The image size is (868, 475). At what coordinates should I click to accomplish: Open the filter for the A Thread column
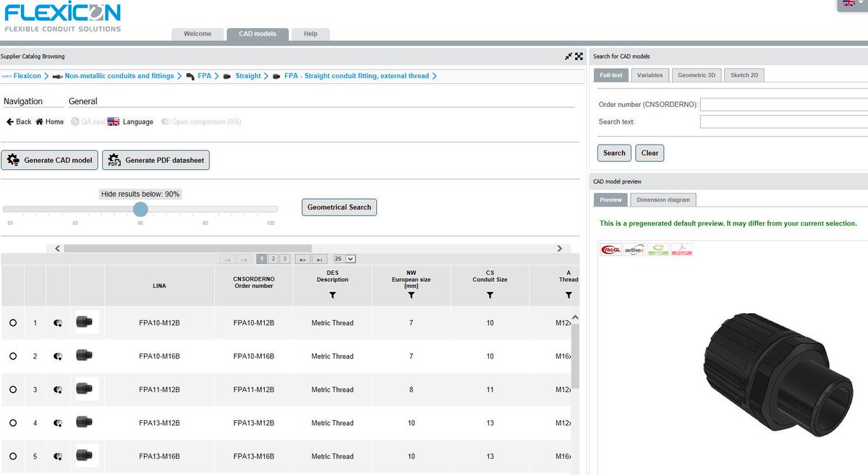pos(569,295)
